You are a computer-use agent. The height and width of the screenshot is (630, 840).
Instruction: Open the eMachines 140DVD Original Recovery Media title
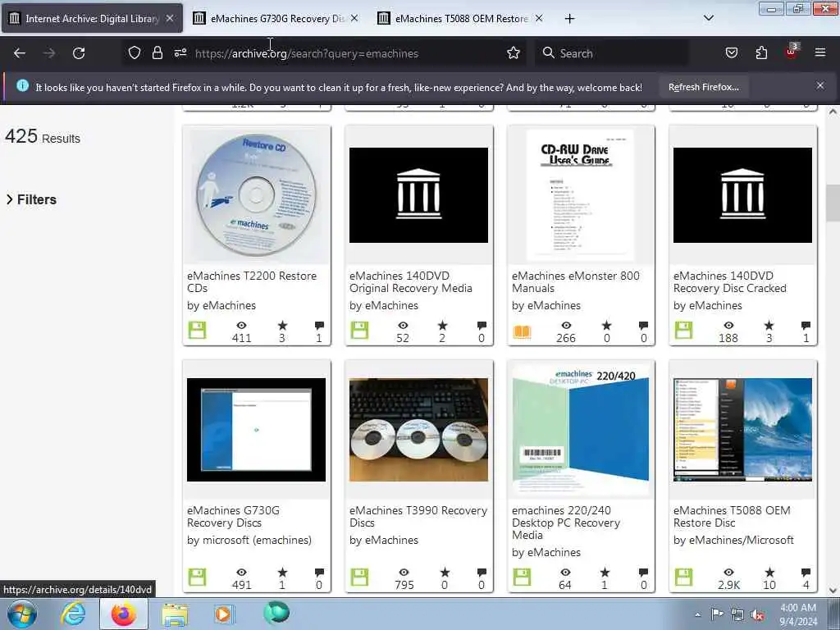(410, 282)
